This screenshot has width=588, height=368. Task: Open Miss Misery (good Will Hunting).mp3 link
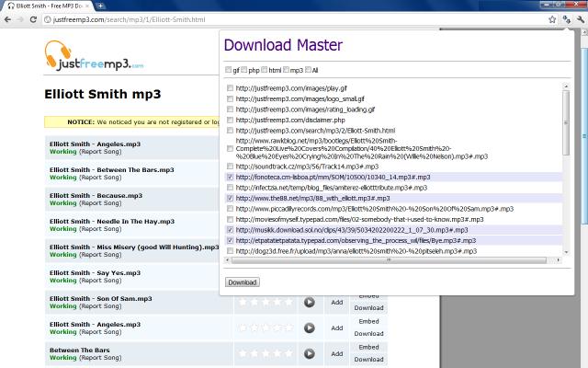(134, 247)
